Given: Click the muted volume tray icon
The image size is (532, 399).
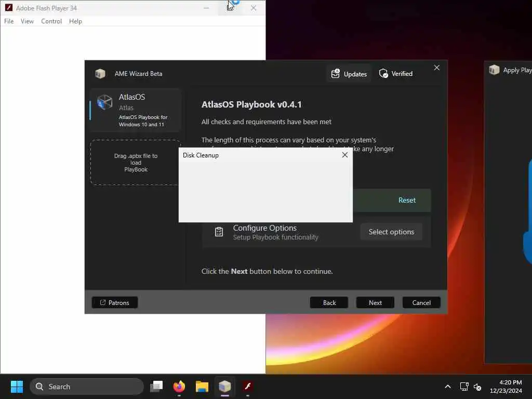Looking at the screenshot, I should click(x=477, y=387).
